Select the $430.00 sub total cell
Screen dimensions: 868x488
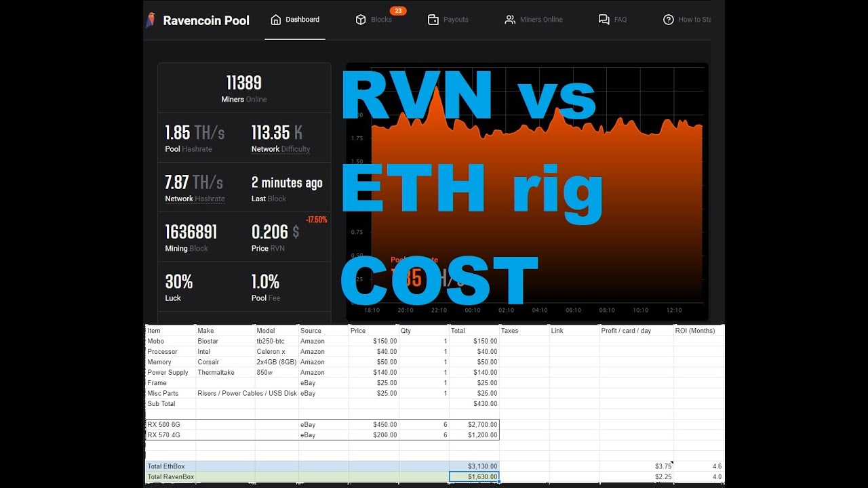tap(474, 404)
